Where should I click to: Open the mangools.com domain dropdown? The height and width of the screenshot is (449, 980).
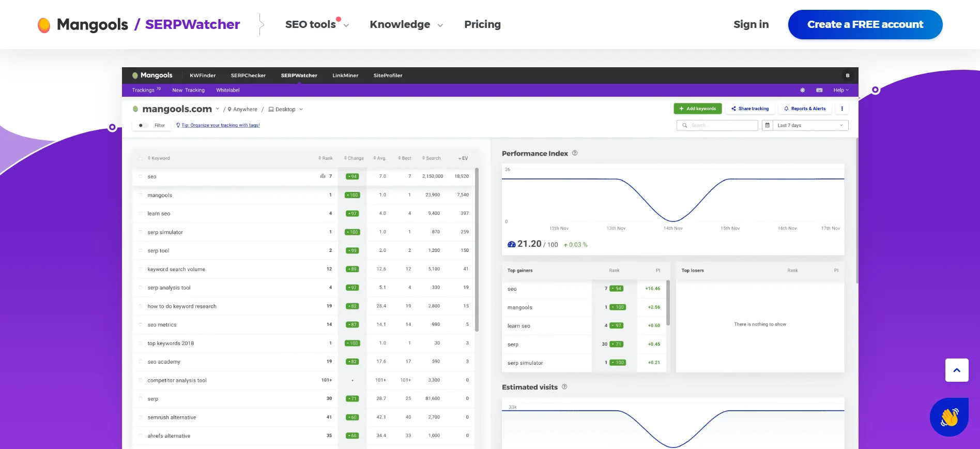218,109
